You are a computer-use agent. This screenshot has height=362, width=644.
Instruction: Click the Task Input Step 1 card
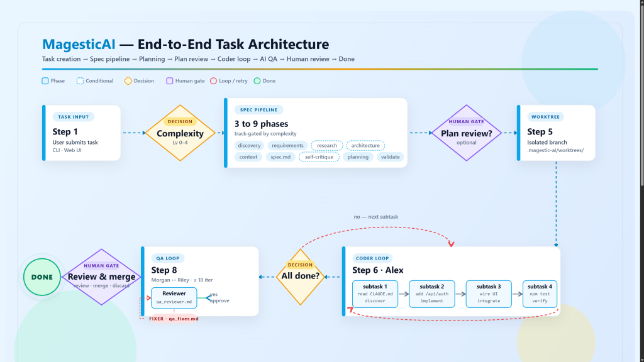81,133
